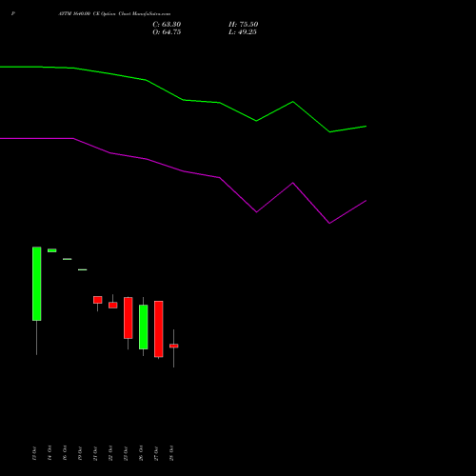Click the 27 Oct date axis label
This screenshot has width=476, height=476.
[156, 453]
